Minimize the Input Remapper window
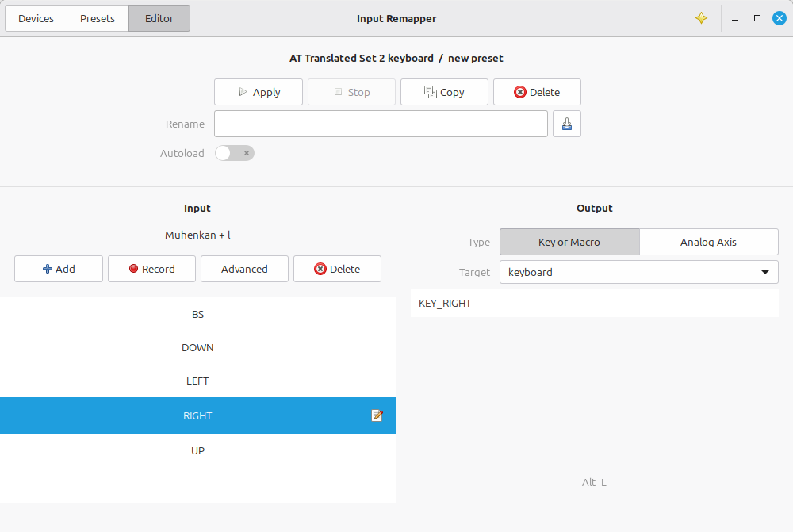Image resolution: width=793 pixels, height=532 pixels. [735, 19]
